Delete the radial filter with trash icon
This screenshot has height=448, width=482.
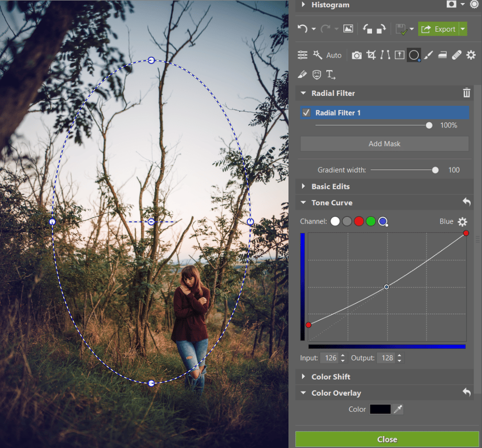click(466, 93)
